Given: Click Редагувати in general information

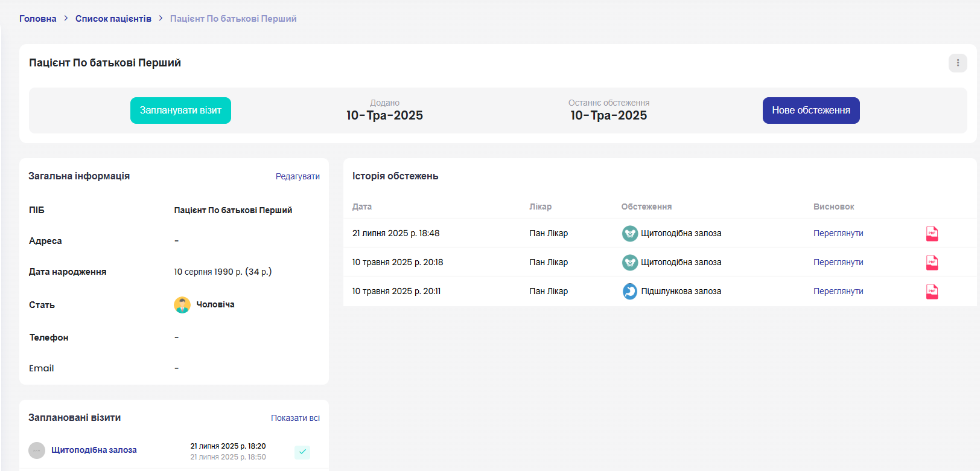Looking at the screenshot, I should [x=297, y=176].
